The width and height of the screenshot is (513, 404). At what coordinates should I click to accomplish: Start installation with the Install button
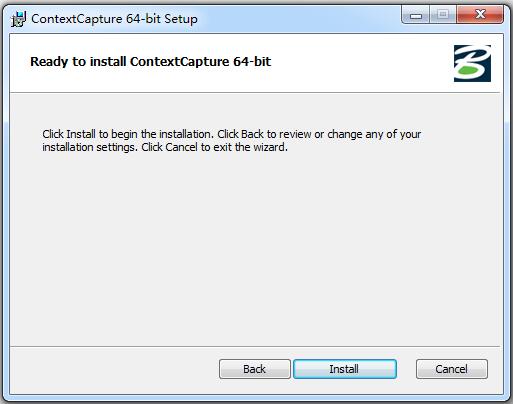(x=345, y=369)
